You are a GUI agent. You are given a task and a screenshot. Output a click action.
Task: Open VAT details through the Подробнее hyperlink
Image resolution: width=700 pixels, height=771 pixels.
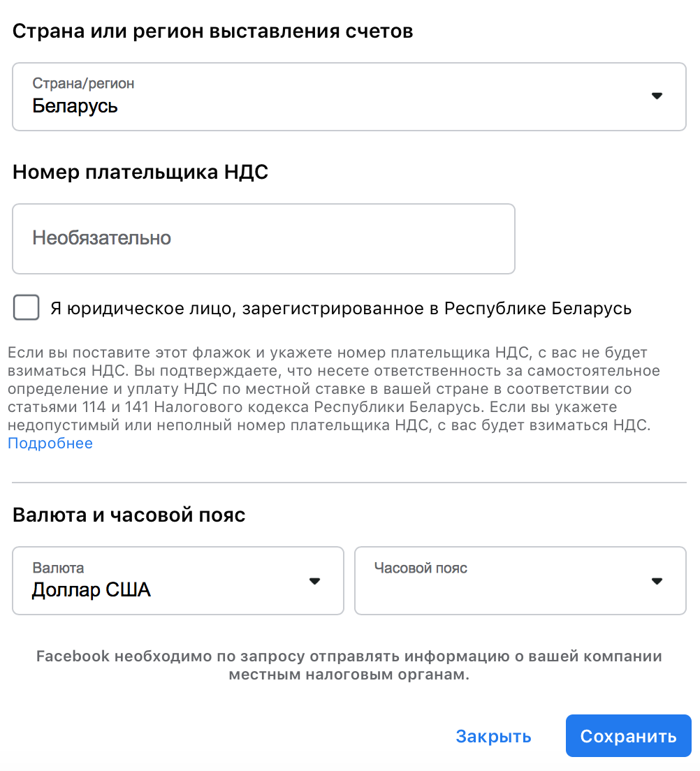[x=50, y=443]
